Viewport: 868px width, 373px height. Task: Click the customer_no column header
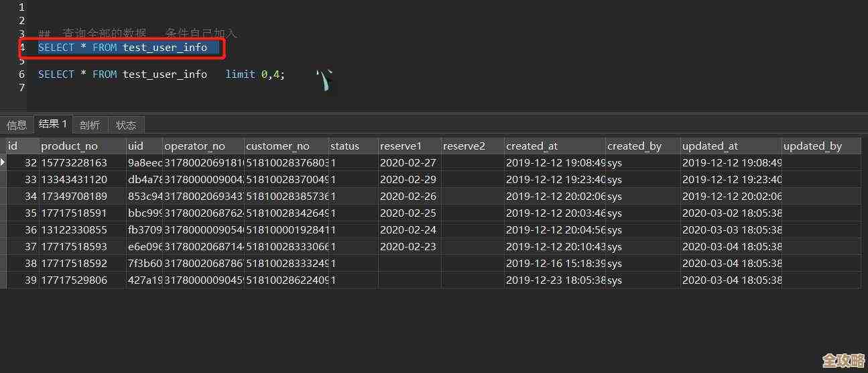click(286, 146)
